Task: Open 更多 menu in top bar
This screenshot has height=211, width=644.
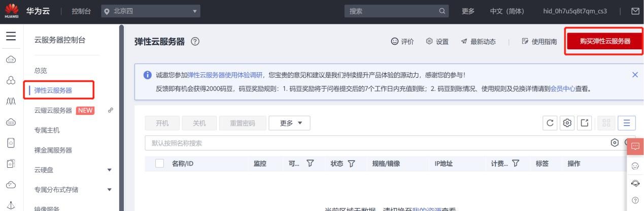Action: pos(468,11)
